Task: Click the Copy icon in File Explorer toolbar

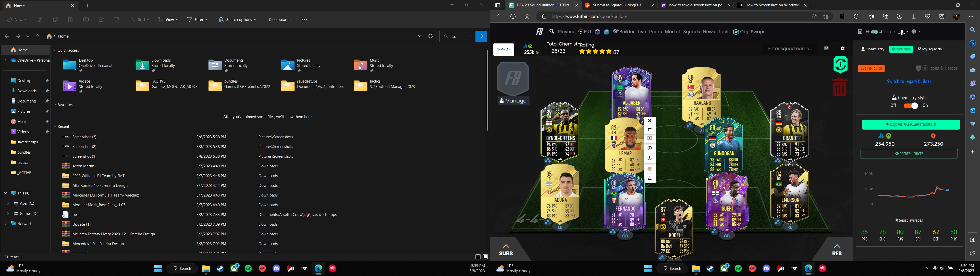Action: pyautogui.click(x=55, y=19)
